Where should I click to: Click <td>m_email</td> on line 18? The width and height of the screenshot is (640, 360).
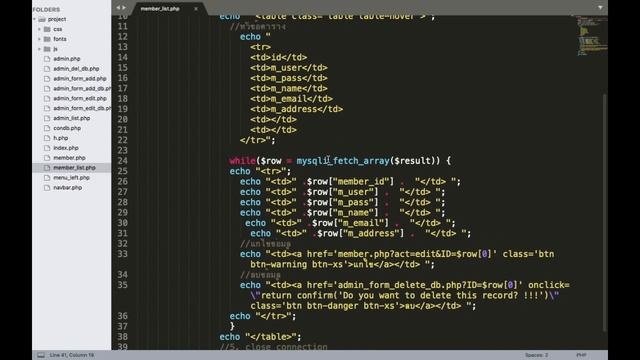[x=291, y=99]
